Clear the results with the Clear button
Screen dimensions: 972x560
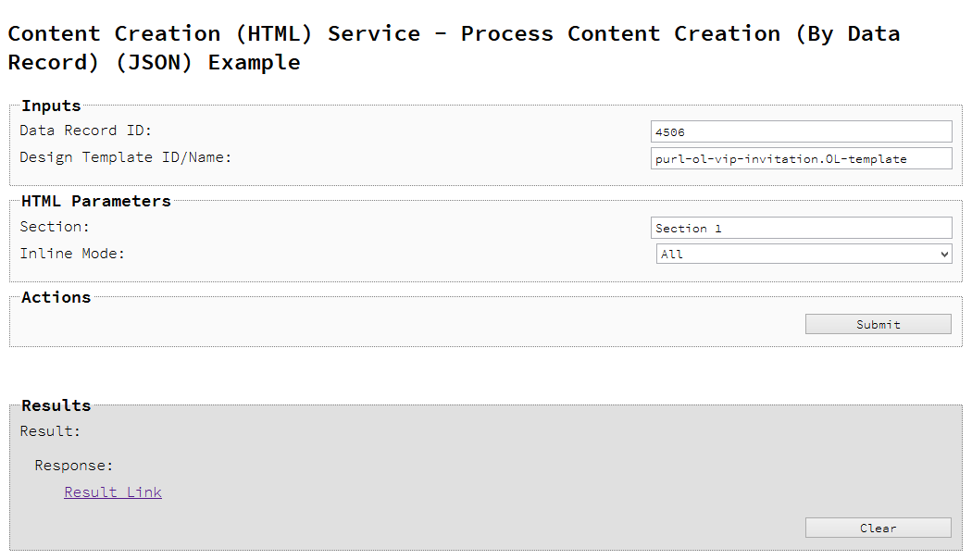(x=878, y=528)
